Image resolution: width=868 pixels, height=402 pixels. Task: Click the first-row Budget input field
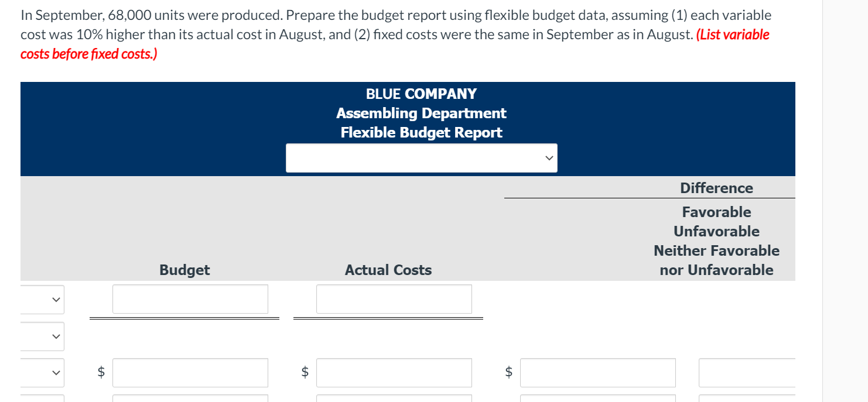point(190,299)
